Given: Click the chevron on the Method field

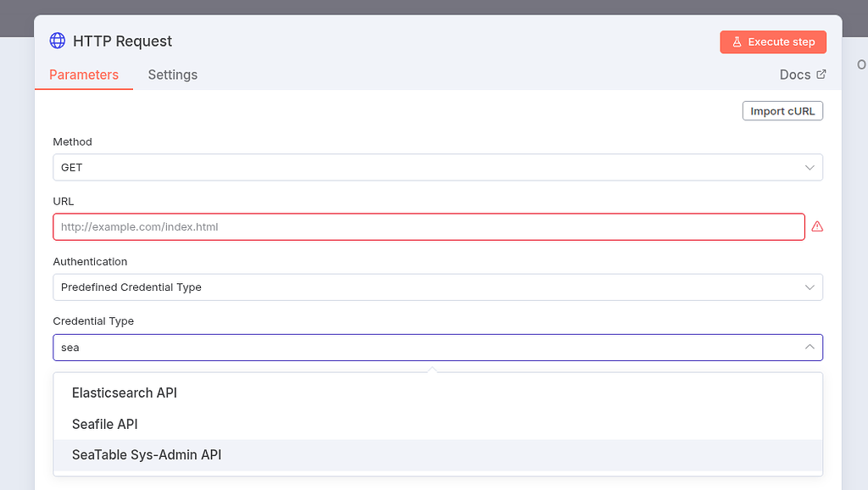Looking at the screenshot, I should (810, 167).
